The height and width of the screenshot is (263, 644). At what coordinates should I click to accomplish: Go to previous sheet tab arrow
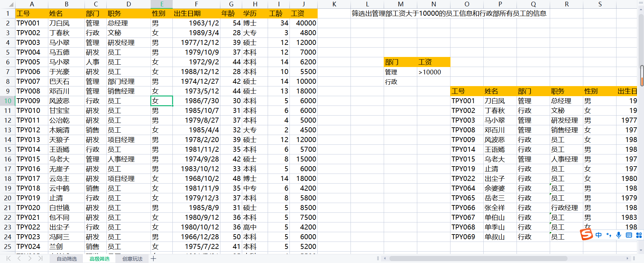pos(19,258)
